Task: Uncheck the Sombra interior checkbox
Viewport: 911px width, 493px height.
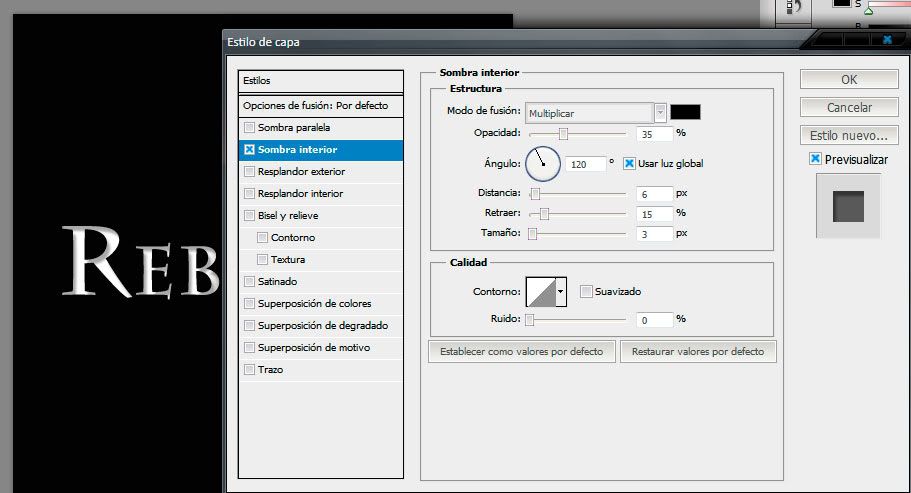Action: [249, 149]
